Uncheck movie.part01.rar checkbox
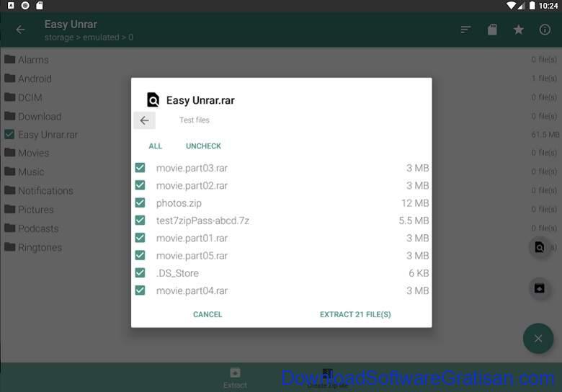The height and width of the screenshot is (392, 562). 140,238
